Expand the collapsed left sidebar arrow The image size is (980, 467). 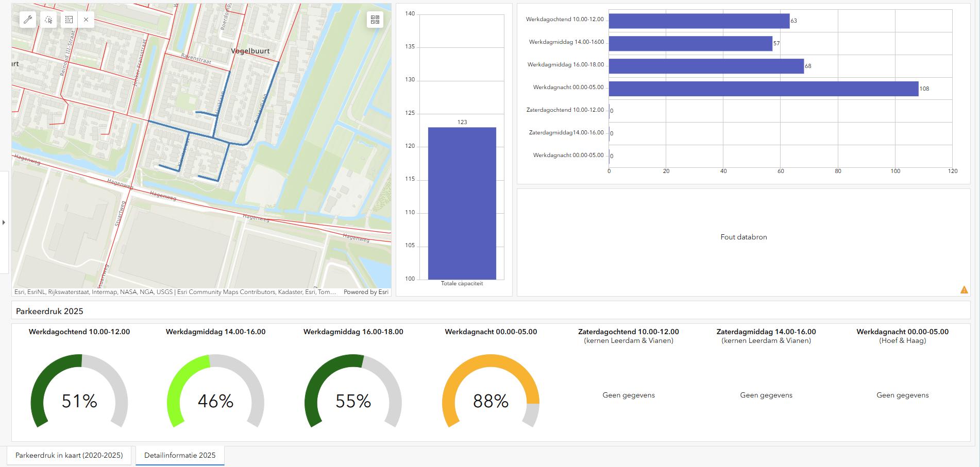(x=4, y=222)
